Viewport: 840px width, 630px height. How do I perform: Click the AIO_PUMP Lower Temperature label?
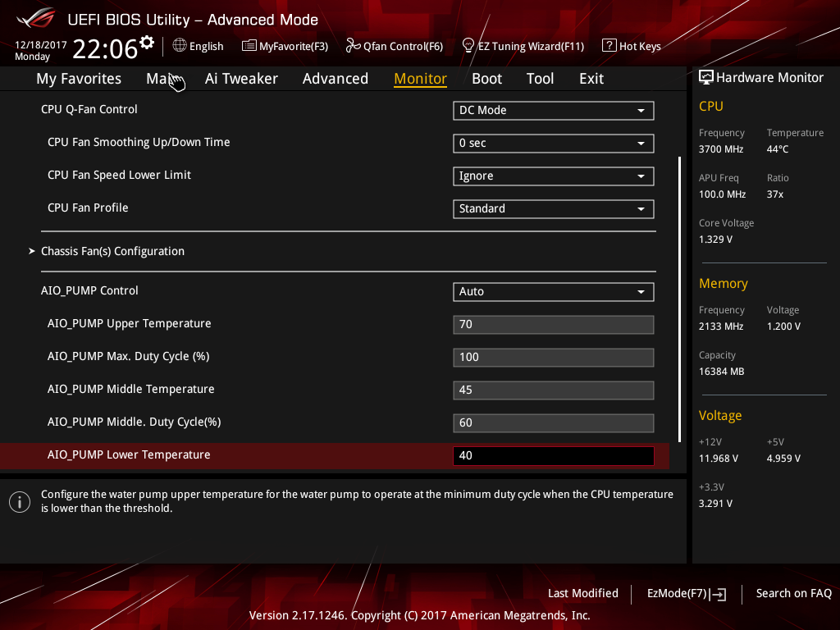coord(129,454)
